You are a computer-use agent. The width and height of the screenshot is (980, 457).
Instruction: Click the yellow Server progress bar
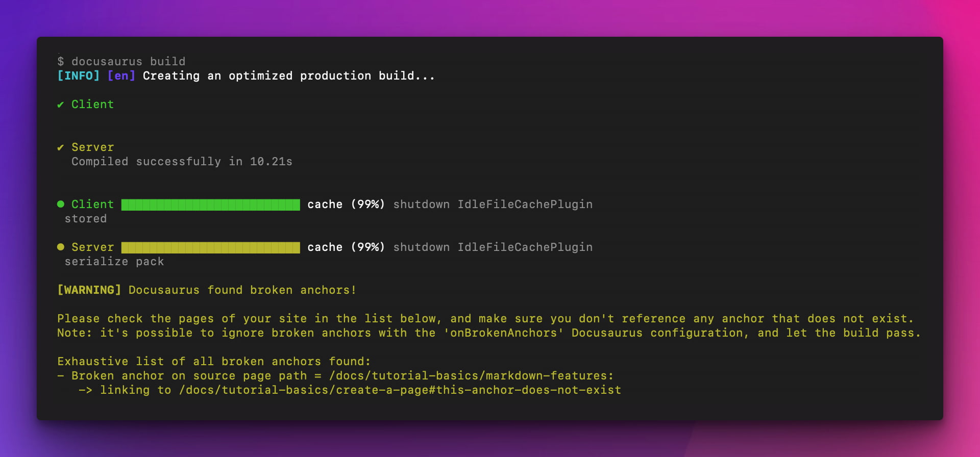coord(210,247)
